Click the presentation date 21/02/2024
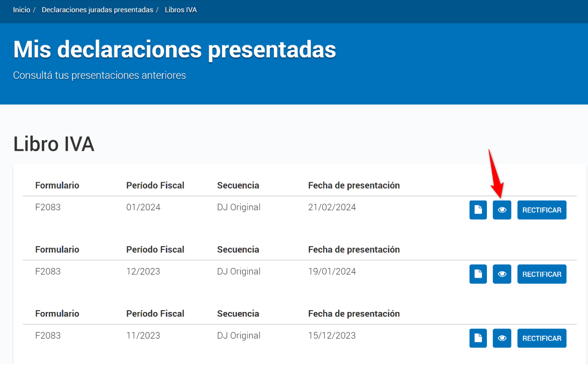 click(332, 208)
